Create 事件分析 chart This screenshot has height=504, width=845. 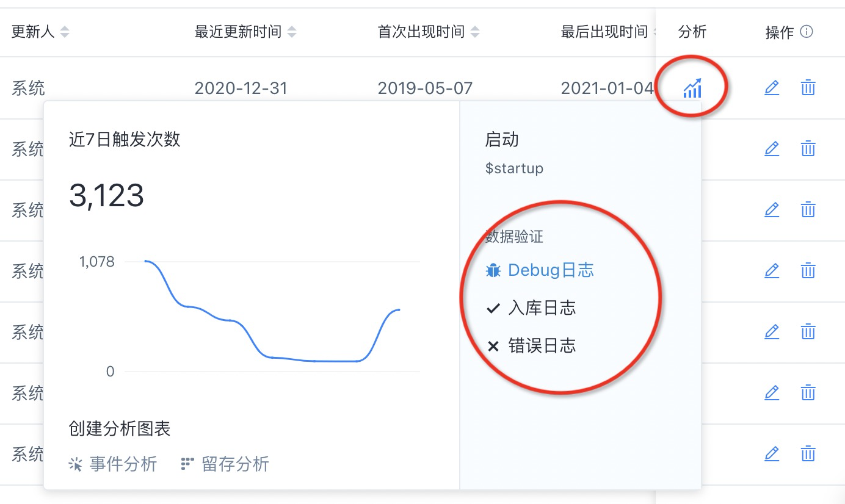[x=113, y=464]
